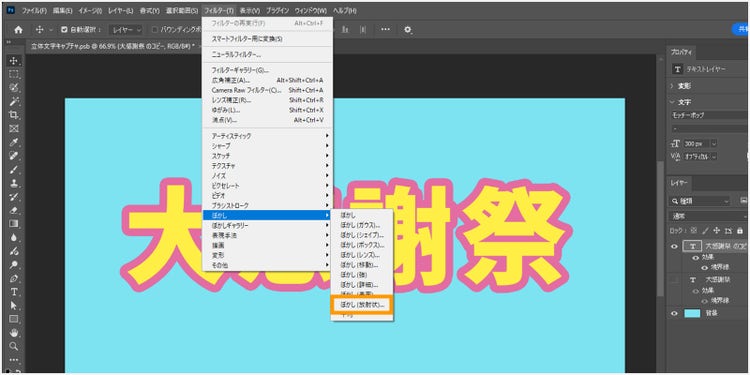Select the Rectangular Marquee tool
The image size is (750, 375).
(x=14, y=74)
